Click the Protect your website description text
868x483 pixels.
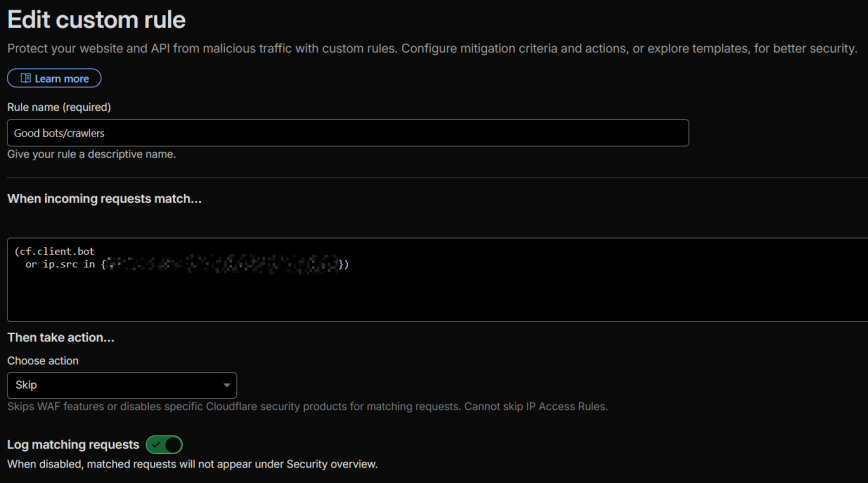tap(431, 48)
